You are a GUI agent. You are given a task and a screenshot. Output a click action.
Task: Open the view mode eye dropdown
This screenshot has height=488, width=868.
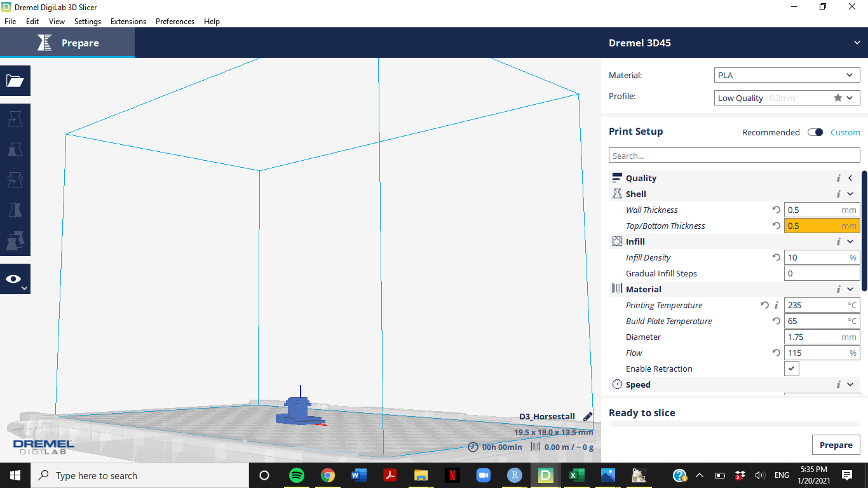point(15,279)
